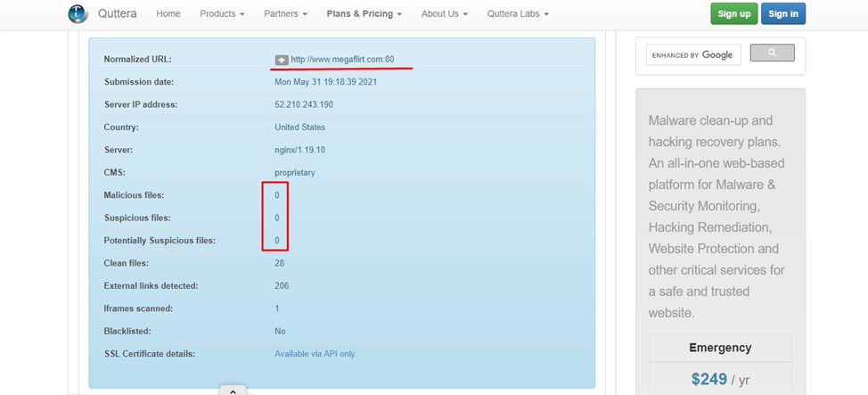
Task: Select the submission date value
Action: click(326, 82)
